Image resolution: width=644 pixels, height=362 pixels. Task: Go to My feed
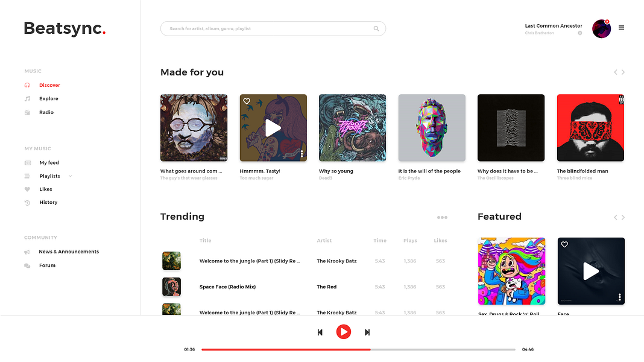point(49,163)
